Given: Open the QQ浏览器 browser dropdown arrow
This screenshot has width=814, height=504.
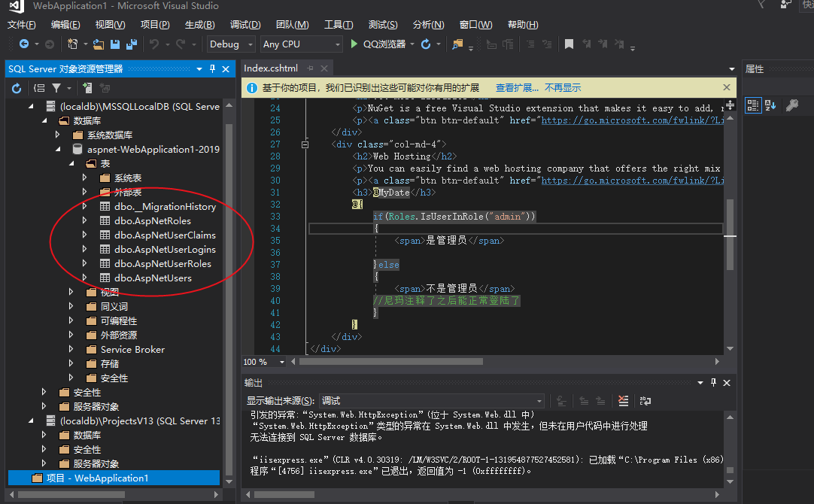Looking at the screenshot, I should (412, 44).
